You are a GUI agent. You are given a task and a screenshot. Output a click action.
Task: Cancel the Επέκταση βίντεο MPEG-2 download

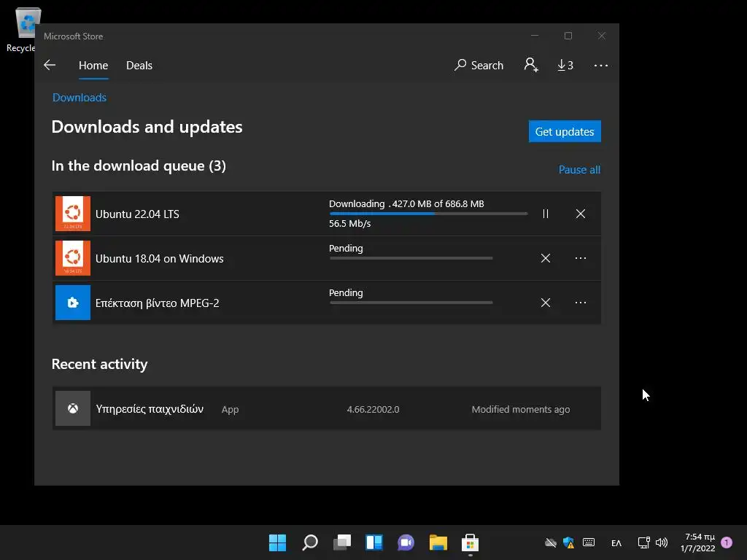(x=546, y=303)
